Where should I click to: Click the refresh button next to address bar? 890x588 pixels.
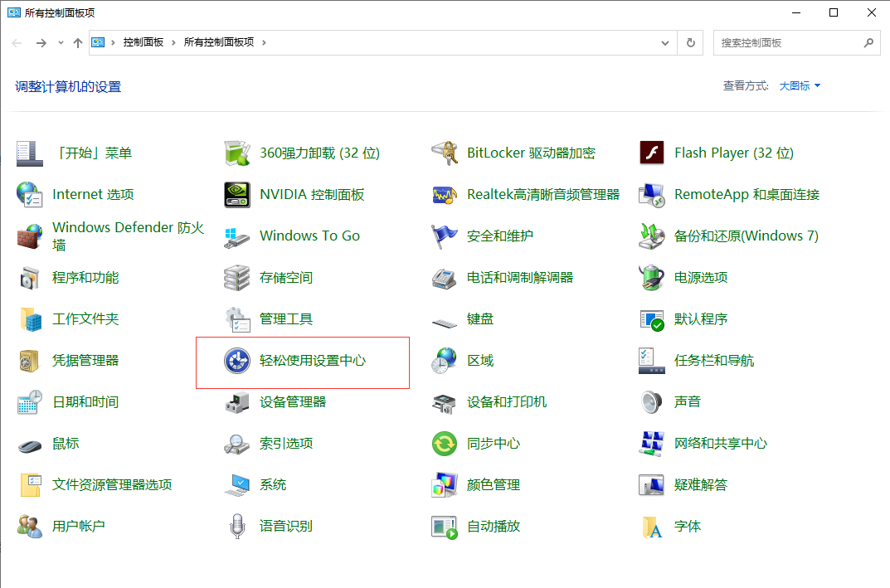(690, 42)
